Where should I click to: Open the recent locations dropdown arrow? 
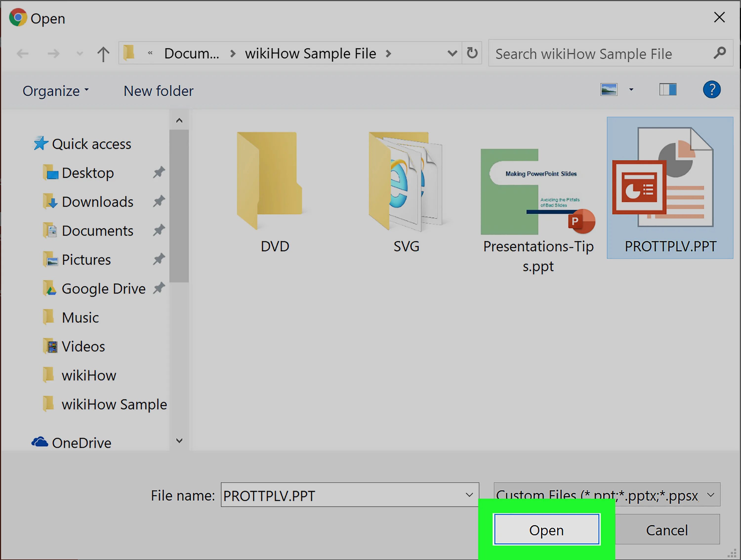(80, 53)
